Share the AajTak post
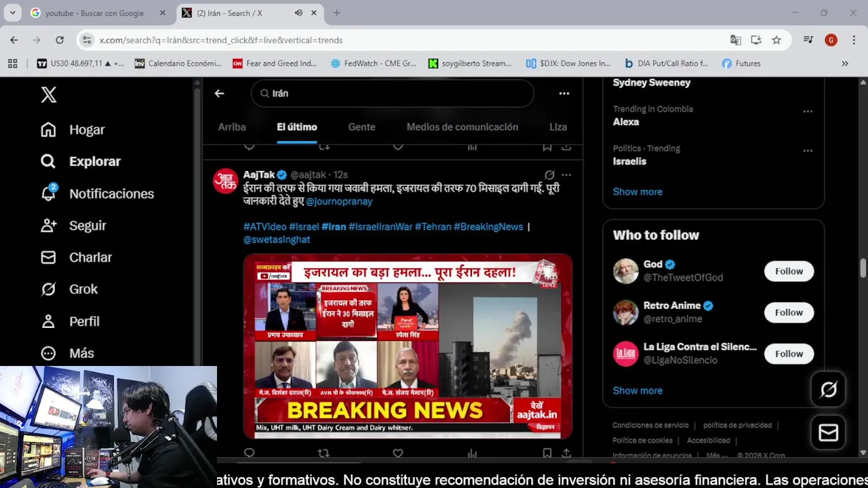868x488 pixels. point(566,453)
